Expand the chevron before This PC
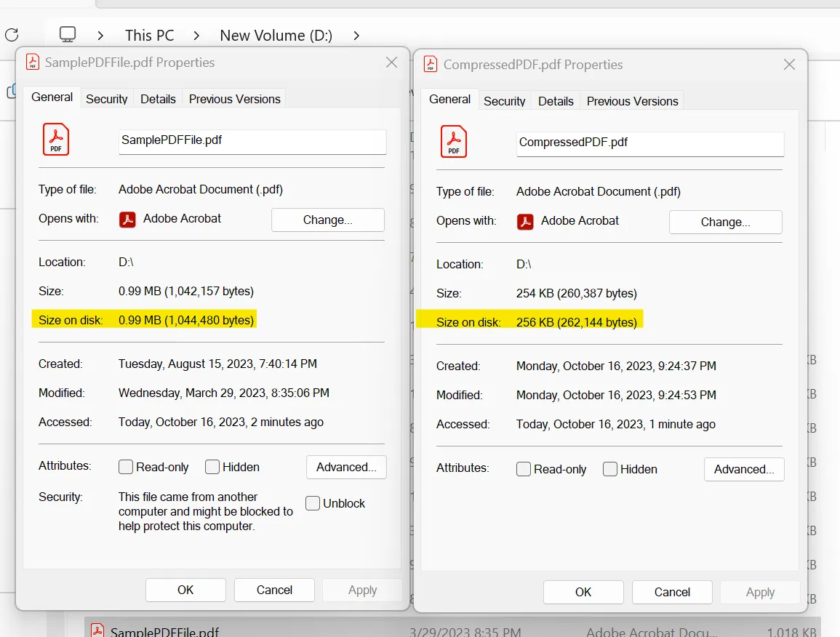 [100, 35]
